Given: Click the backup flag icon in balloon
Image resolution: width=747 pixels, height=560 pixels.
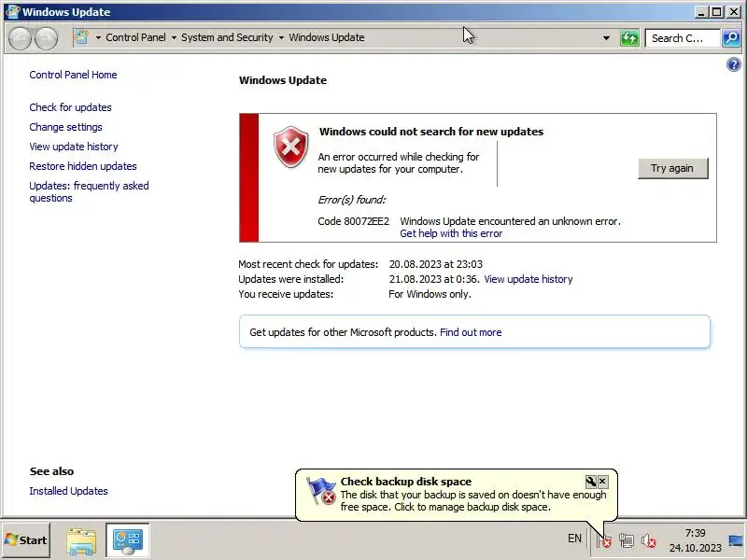Looking at the screenshot, I should pos(320,491).
